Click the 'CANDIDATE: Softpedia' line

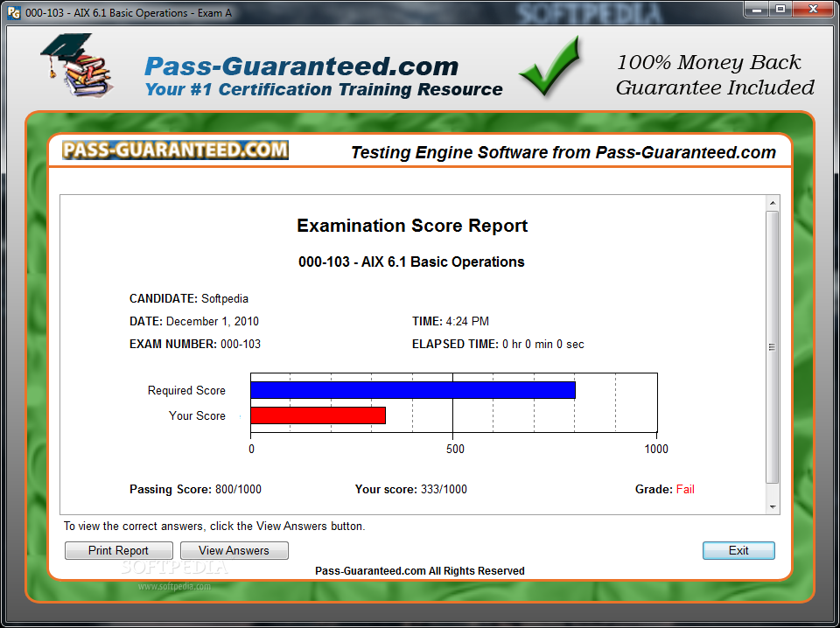tap(189, 299)
